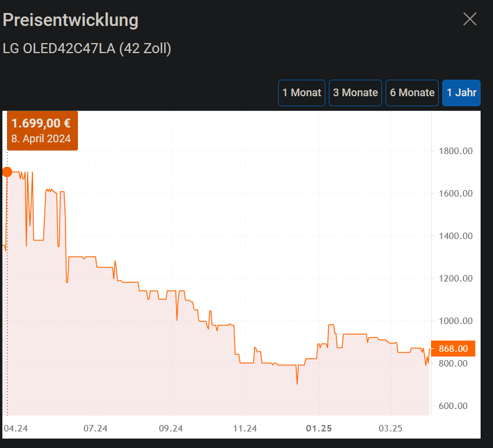Click the 1800.00 value on the y-axis

tap(458, 151)
